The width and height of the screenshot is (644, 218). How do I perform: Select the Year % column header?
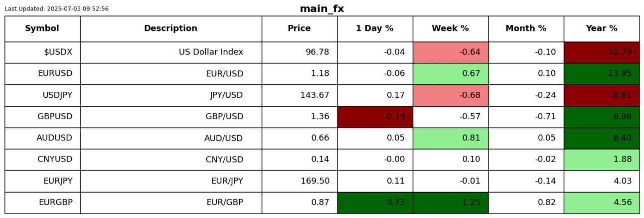point(602,28)
